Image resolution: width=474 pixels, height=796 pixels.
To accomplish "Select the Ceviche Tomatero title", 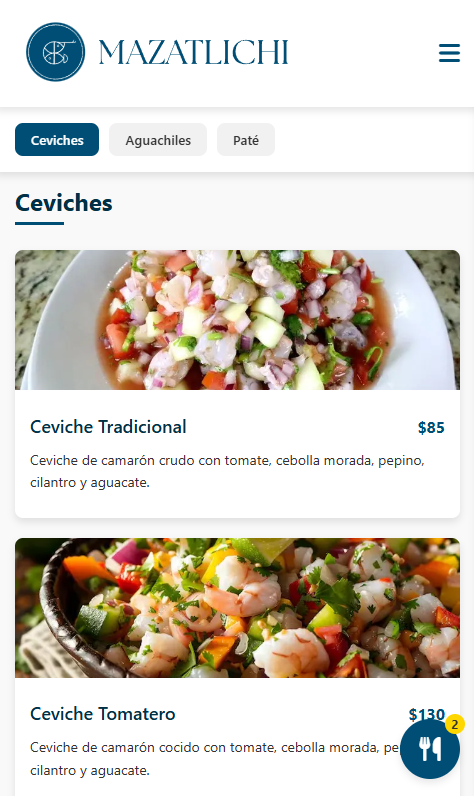I will tap(103, 714).
